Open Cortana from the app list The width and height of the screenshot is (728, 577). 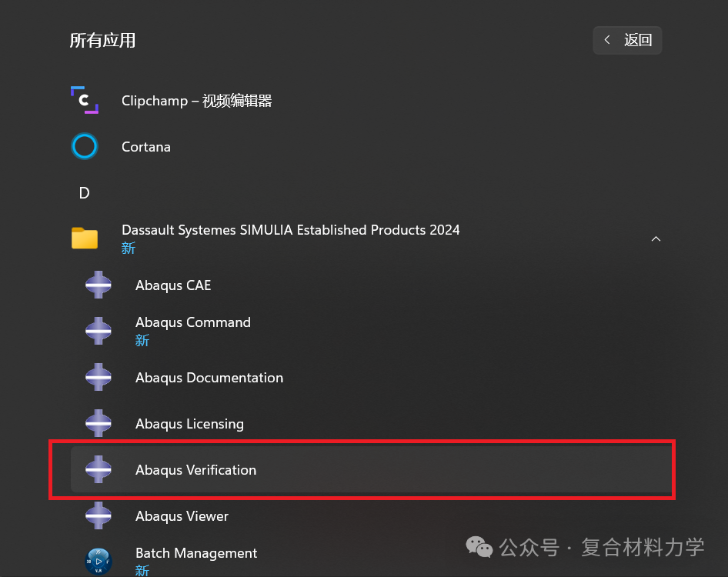point(145,147)
